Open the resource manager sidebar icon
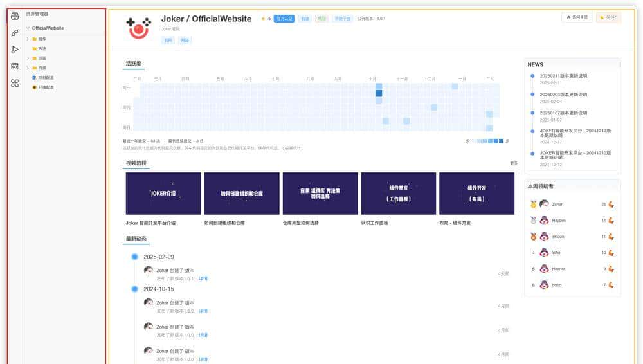This screenshot has width=643, height=364. 15,16
